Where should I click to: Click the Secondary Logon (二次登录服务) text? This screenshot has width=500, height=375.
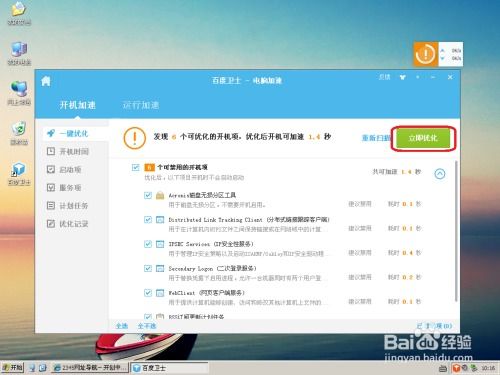(x=212, y=268)
